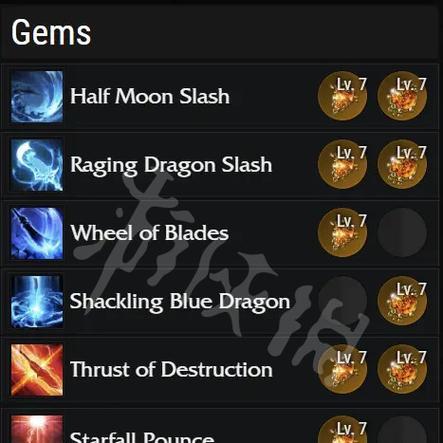Select first Lv. 7 gem of Half Moon Slash

(343, 97)
